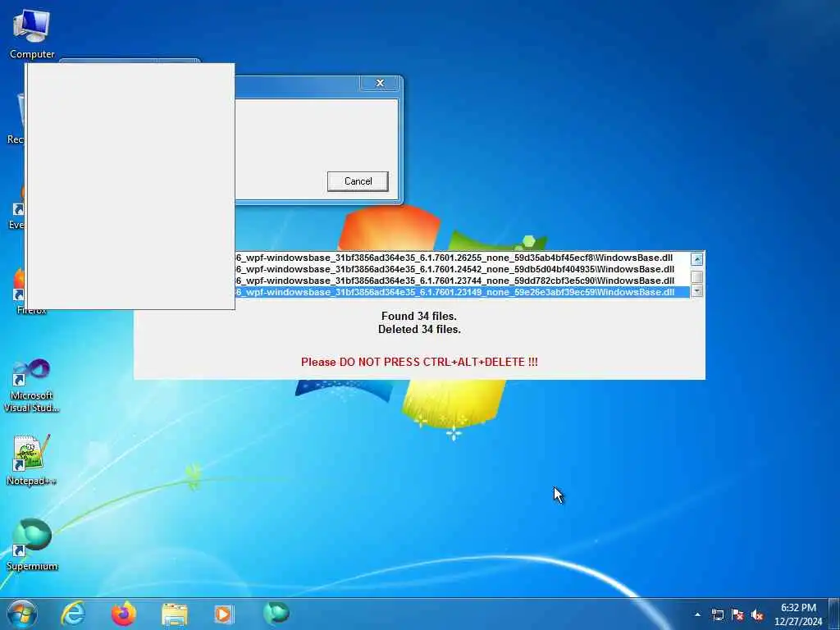
Task: Click the red CTRL+ALT+DELETE warning text
Action: tap(419, 362)
